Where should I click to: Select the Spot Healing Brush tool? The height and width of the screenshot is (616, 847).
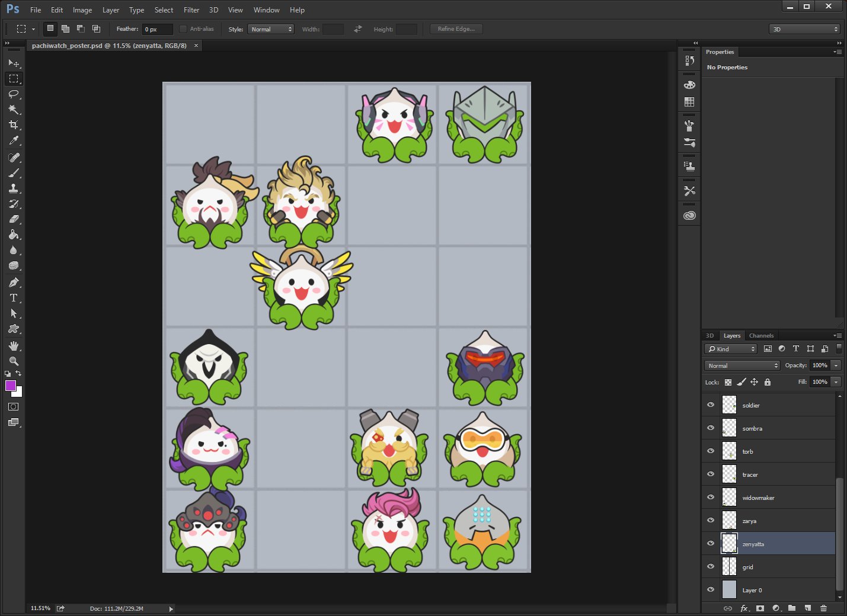click(14, 158)
